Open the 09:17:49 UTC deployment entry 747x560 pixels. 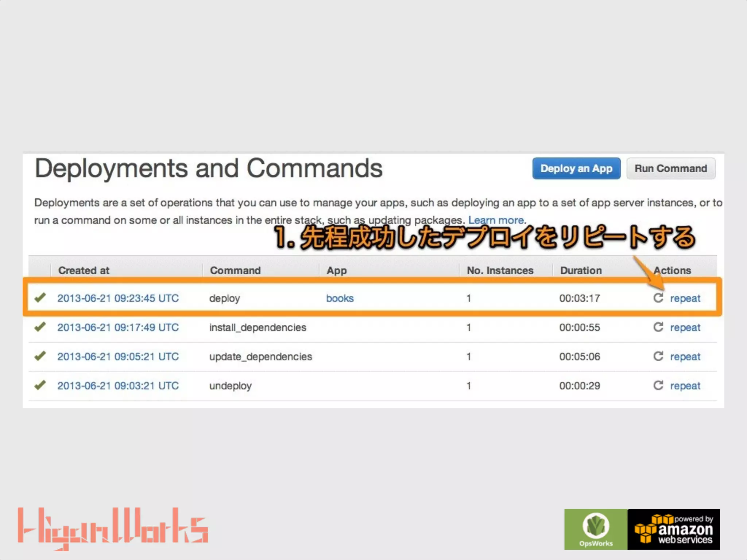tap(118, 327)
